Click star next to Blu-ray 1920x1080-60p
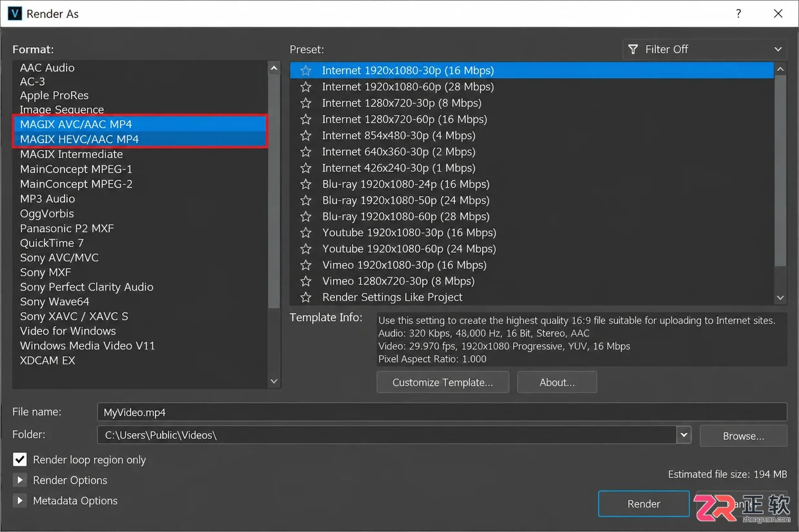 point(306,216)
